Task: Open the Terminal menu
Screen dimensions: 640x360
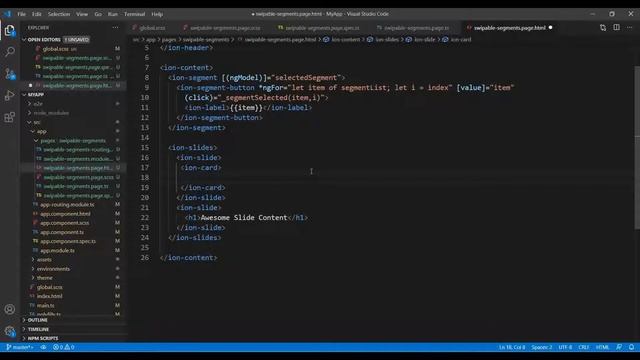Action: 134,14
